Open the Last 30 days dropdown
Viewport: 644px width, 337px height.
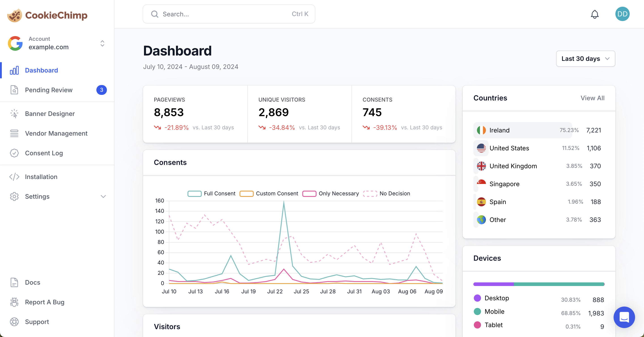585,59
